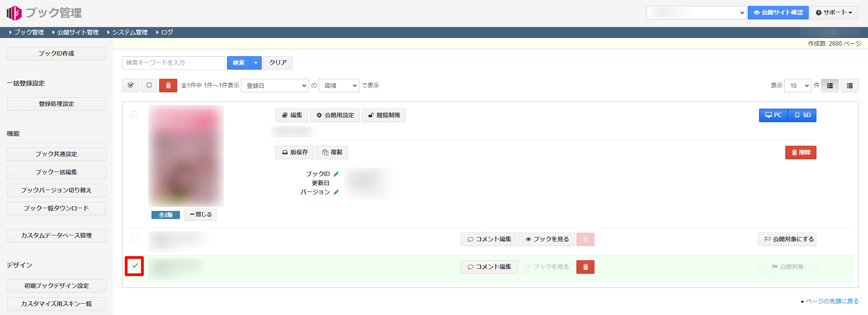Tick the checkbox beside the book thumbnail
868x315 pixels.
[x=134, y=115]
